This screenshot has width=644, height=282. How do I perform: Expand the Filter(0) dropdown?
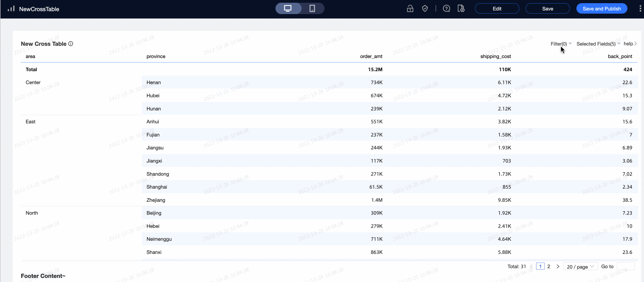(561, 44)
